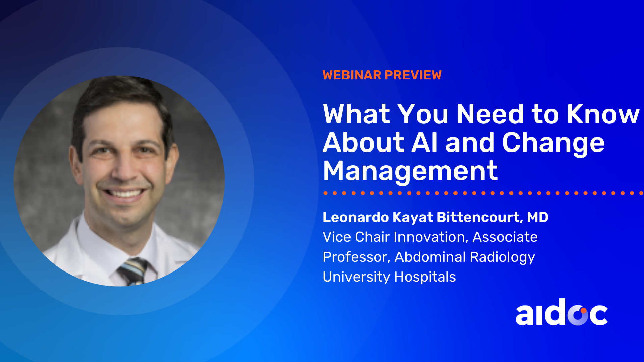
Task: Select the 'WEBINAR PREVIEW' label
Action: click(382, 75)
